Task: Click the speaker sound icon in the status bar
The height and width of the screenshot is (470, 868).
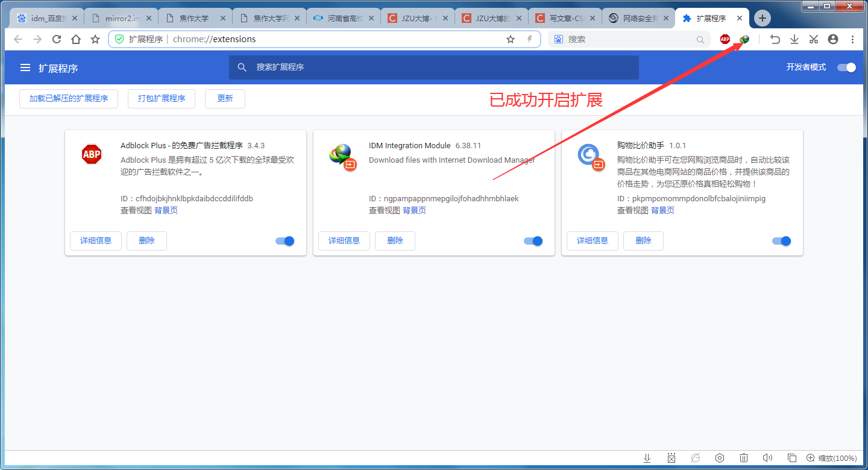Action: pos(768,458)
